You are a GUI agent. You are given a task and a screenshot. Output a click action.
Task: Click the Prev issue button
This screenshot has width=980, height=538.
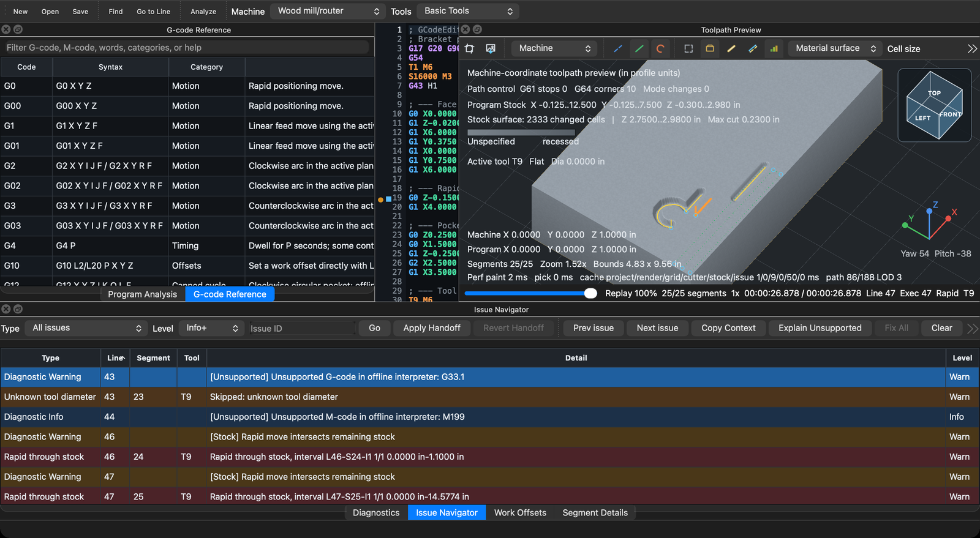tap(594, 328)
